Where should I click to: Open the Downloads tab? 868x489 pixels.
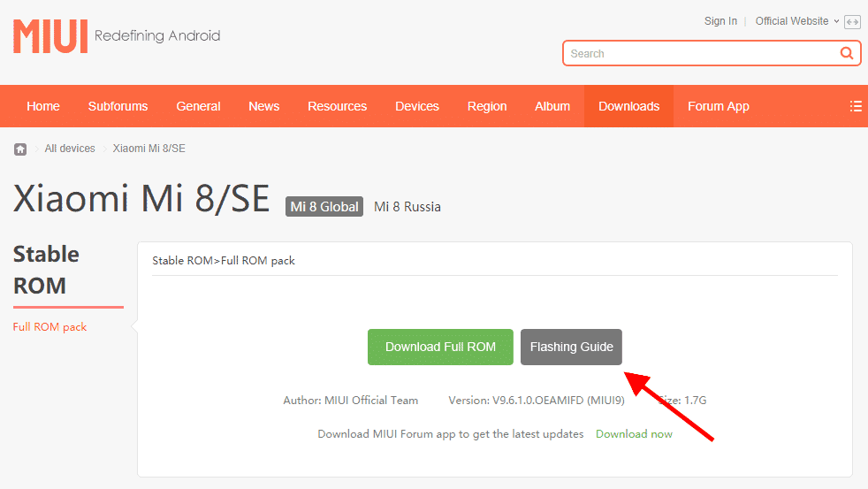(x=628, y=106)
